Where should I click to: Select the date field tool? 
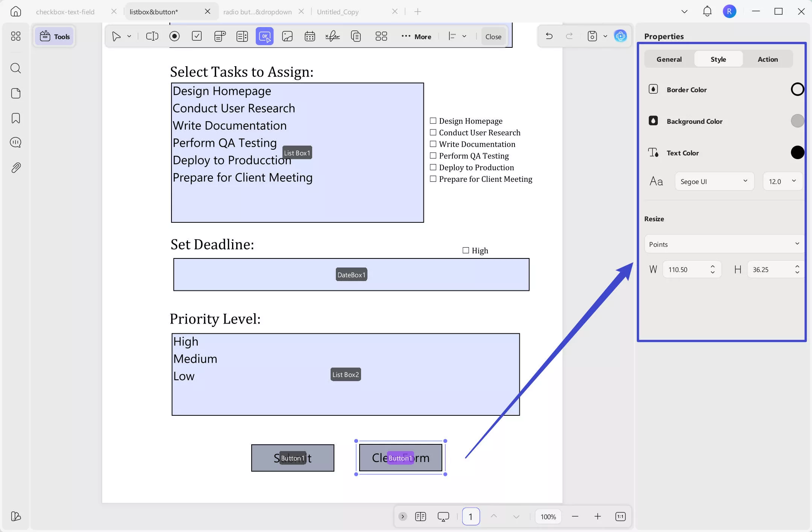coord(310,36)
